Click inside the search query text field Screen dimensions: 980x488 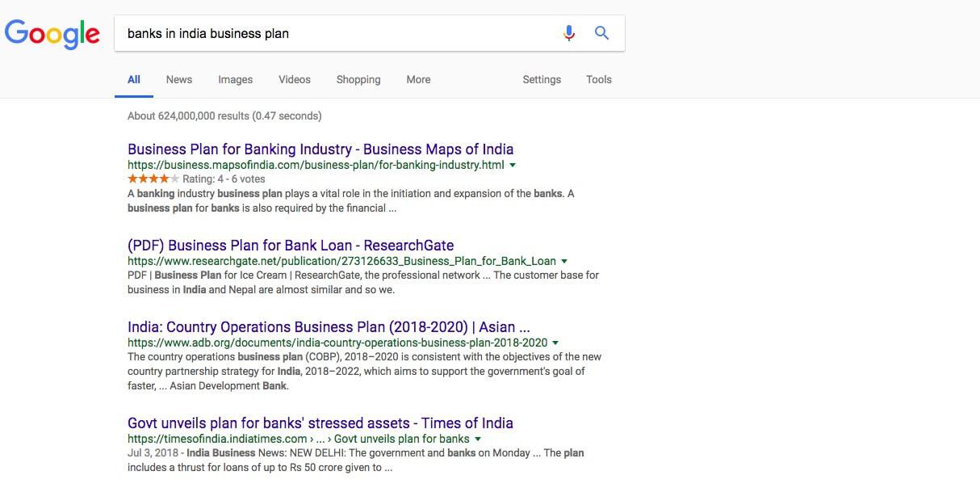point(339,34)
